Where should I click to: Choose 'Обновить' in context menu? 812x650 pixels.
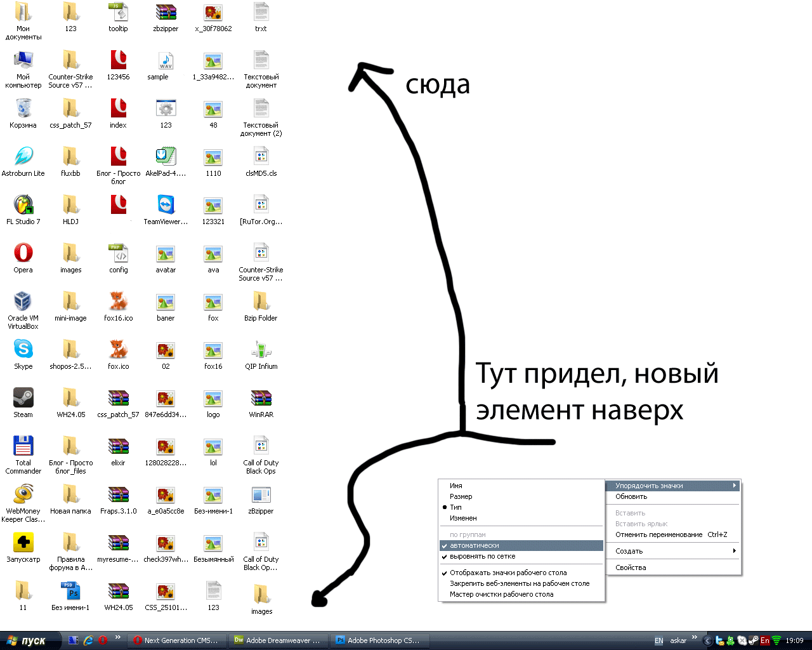click(631, 496)
